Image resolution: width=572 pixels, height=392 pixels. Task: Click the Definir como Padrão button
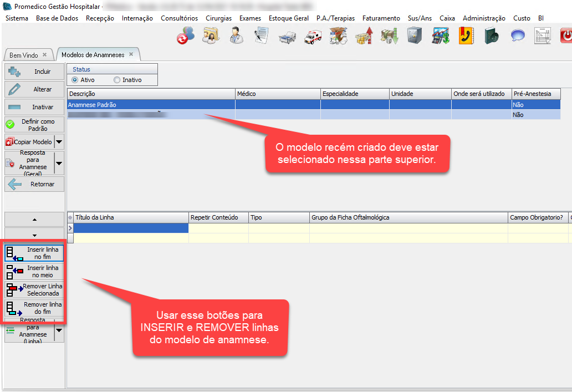click(34, 125)
